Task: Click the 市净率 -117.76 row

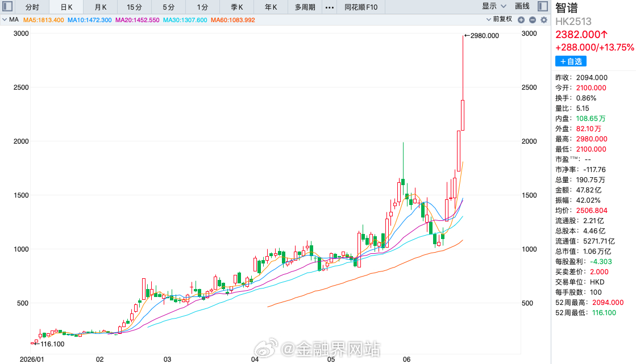Action: tap(580, 169)
